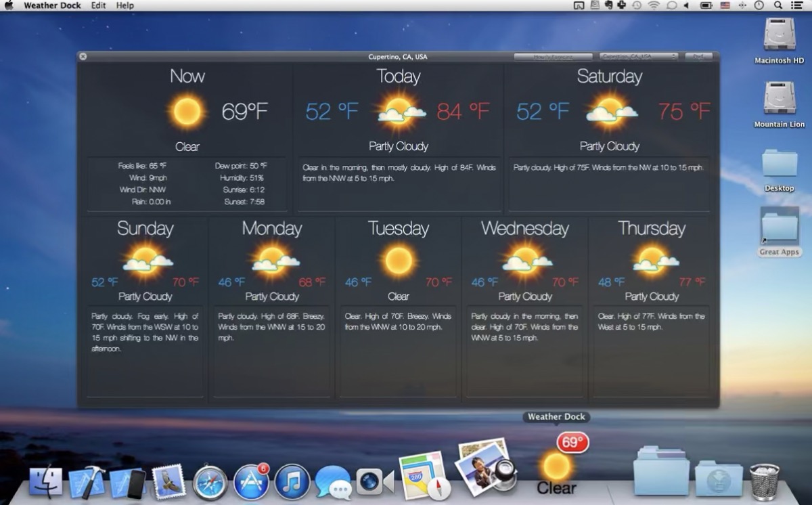Click the current temperature 69°F reading

pos(245,112)
